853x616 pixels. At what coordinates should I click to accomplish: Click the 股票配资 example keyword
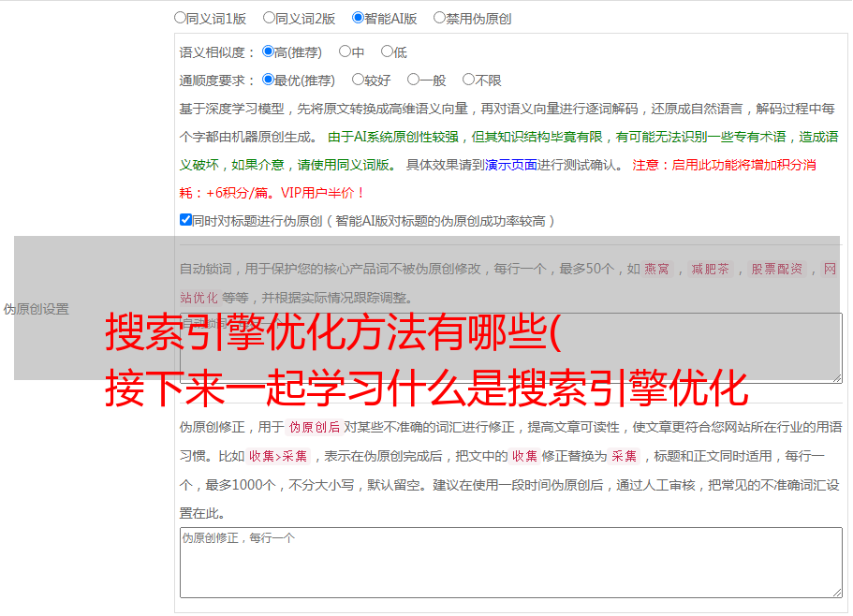click(777, 269)
